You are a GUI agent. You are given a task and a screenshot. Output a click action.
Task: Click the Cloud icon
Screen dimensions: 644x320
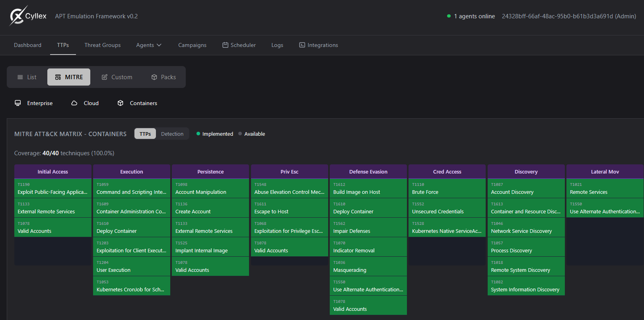pyautogui.click(x=74, y=103)
